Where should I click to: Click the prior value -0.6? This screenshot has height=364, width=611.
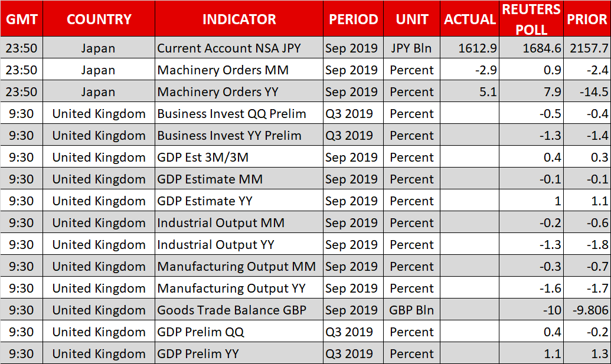point(597,222)
